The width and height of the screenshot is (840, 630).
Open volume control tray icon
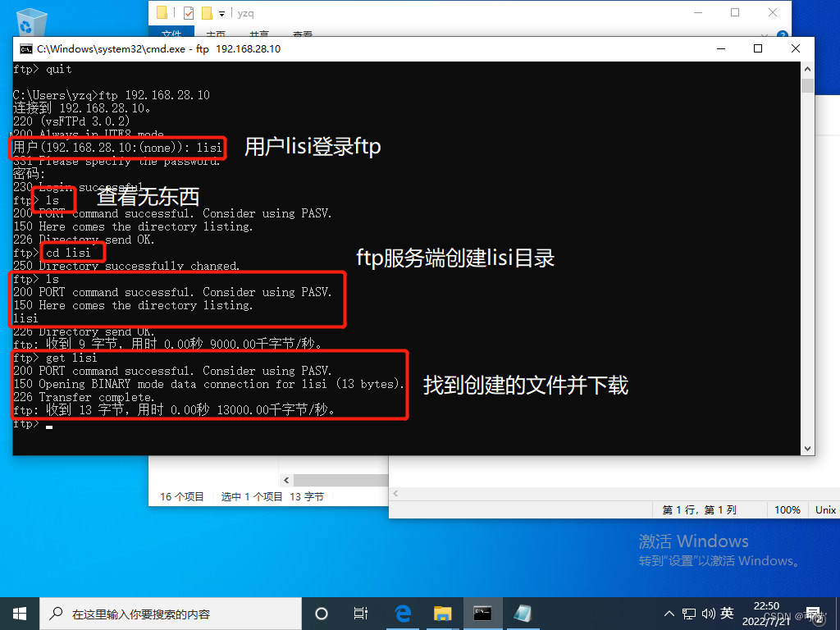pyautogui.click(x=708, y=614)
